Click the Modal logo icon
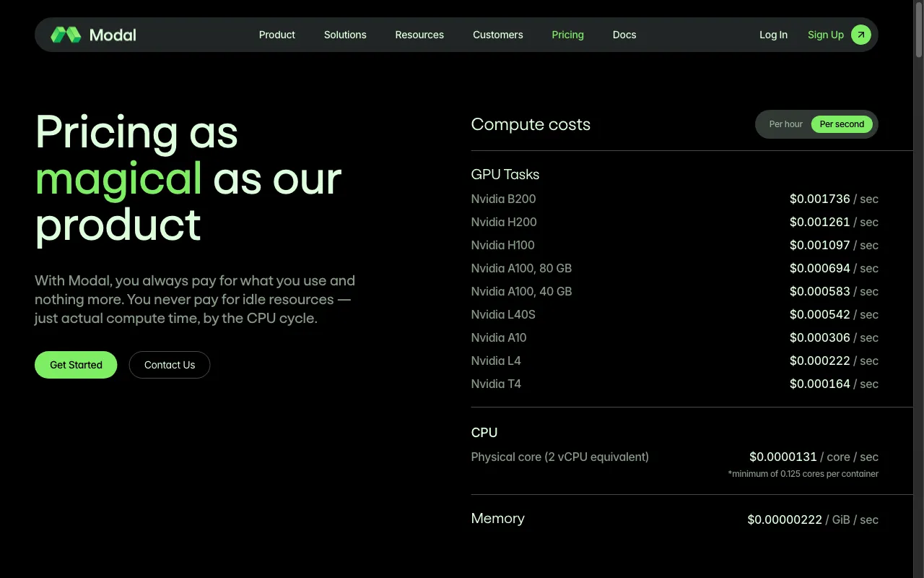 pos(66,35)
